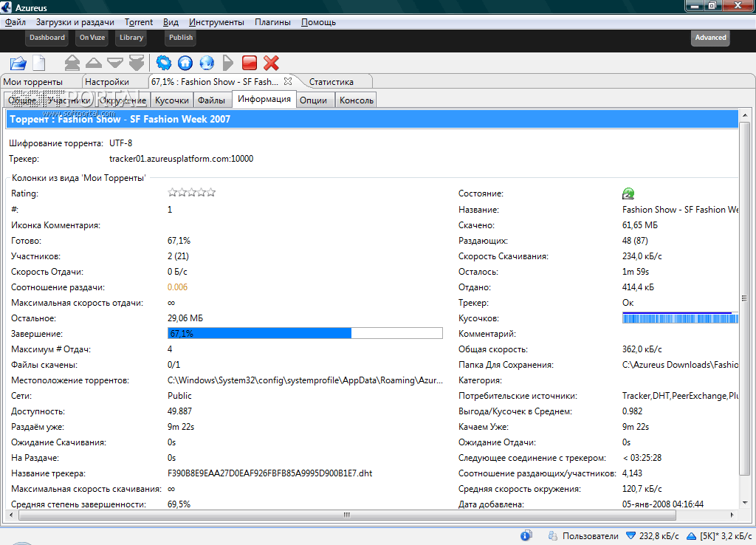Click the C:\Azureus Downloads save folder path
Screen dimensions: 756x545
tap(680, 365)
